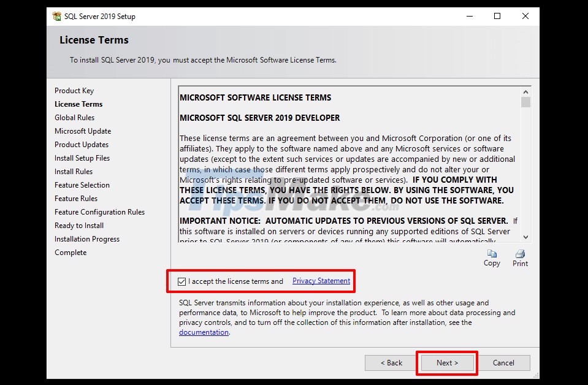588x385 pixels.
Task: Copy the license text using Copy icon
Action: [x=491, y=256]
